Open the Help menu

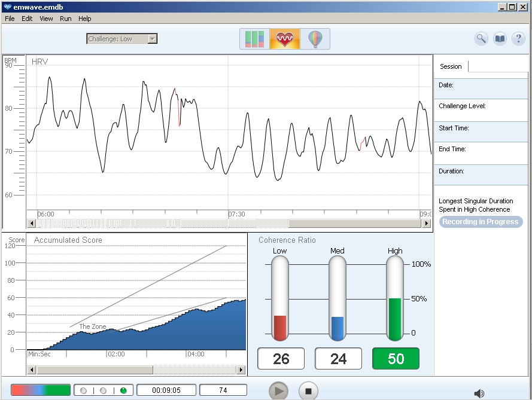click(85, 19)
